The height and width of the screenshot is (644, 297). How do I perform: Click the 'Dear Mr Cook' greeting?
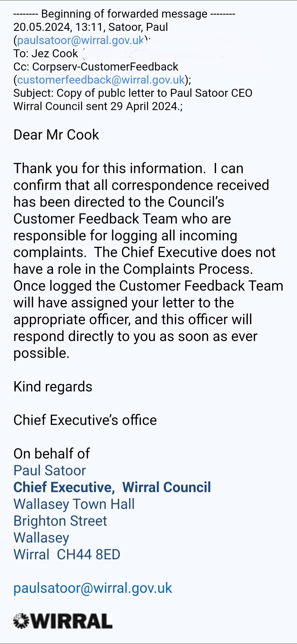pos(56,135)
